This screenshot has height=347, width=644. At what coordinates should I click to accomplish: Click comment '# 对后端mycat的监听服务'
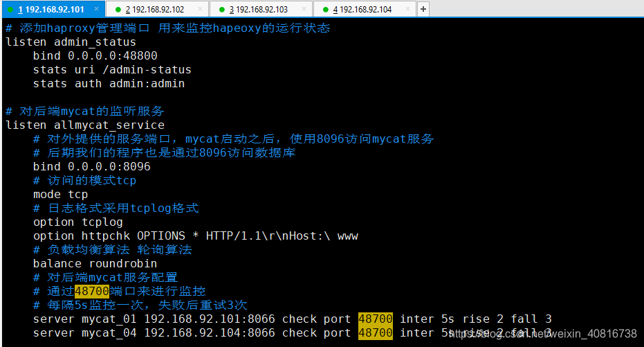(84, 111)
